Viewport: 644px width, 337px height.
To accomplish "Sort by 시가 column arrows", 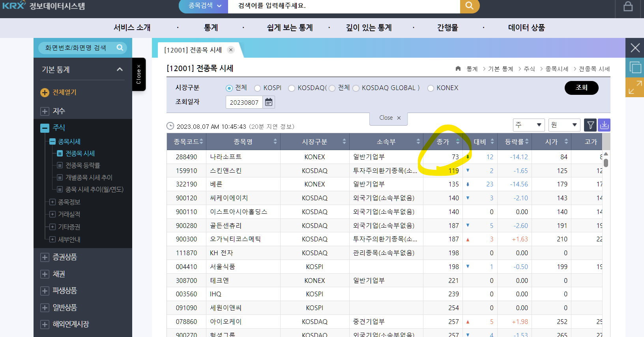I will (x=566, y=141).
